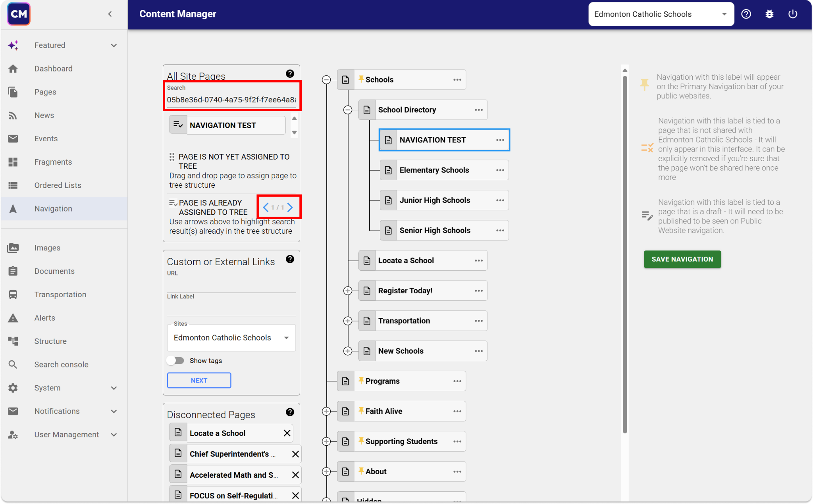Click next search result arrow
This screenshot has height=504, width=813.
coord(290,207)
